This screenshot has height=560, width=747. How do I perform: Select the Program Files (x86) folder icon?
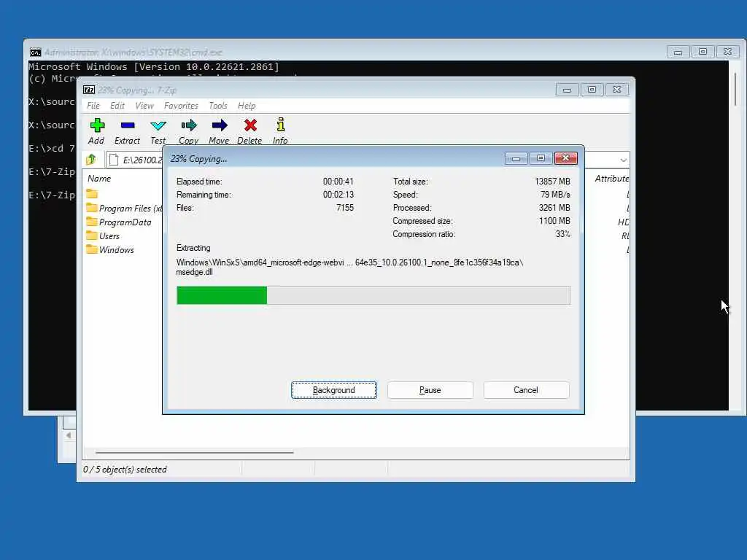point(92,208)
